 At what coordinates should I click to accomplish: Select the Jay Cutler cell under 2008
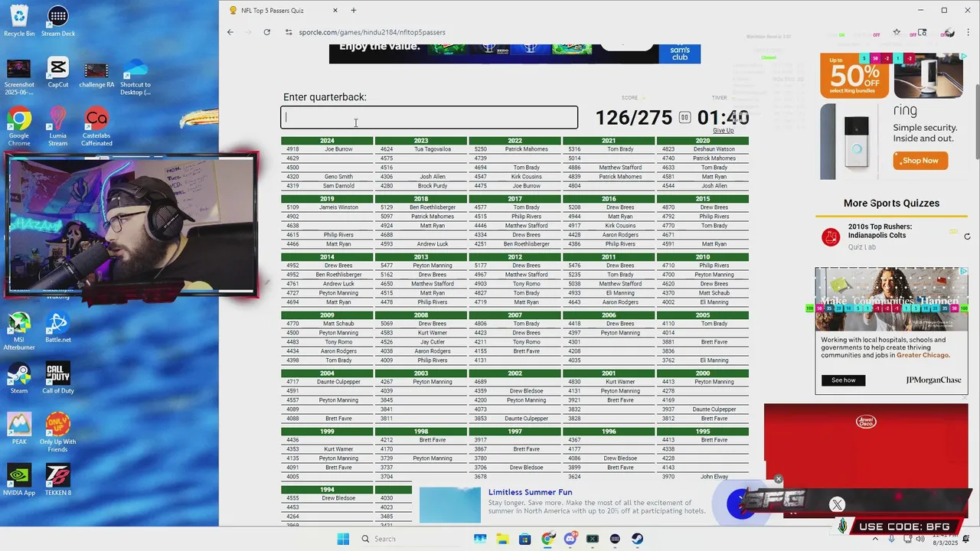[432, 342]
